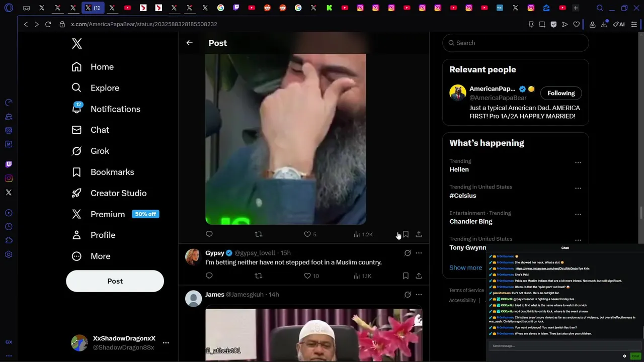Open the Instagram reel link in chat

coord(545,268)
